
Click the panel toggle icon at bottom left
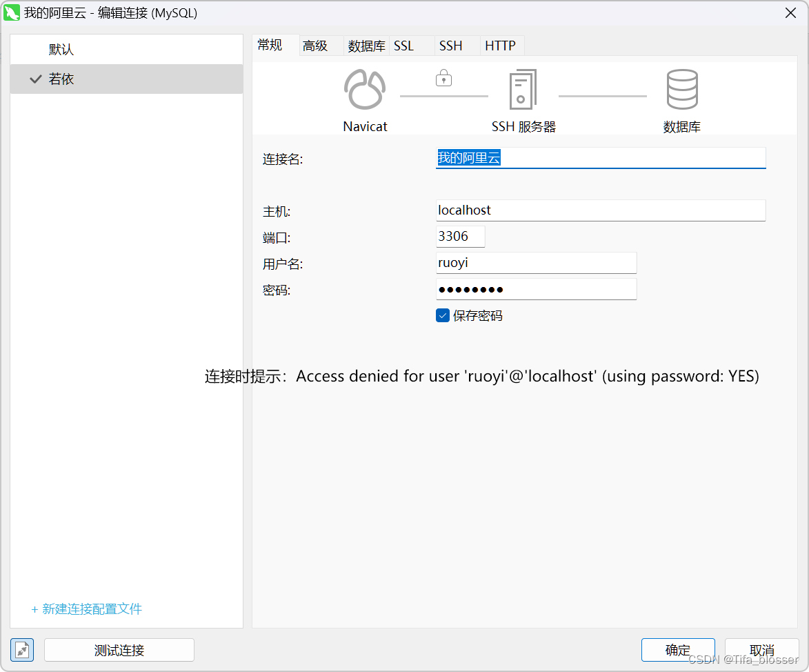click(21, 649)
